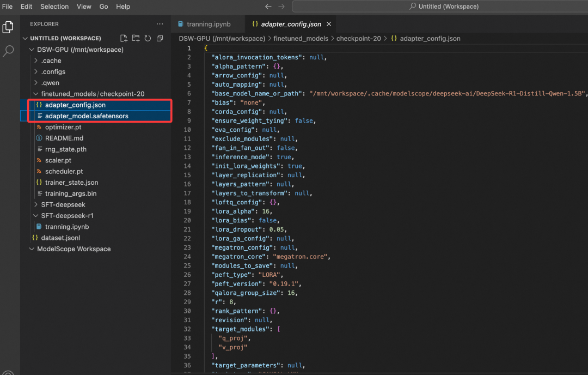This screenshot has width=588, height=375.
Task: Click the info icon beside README.md
Action: pyautogui.click(x=39, y=138)
